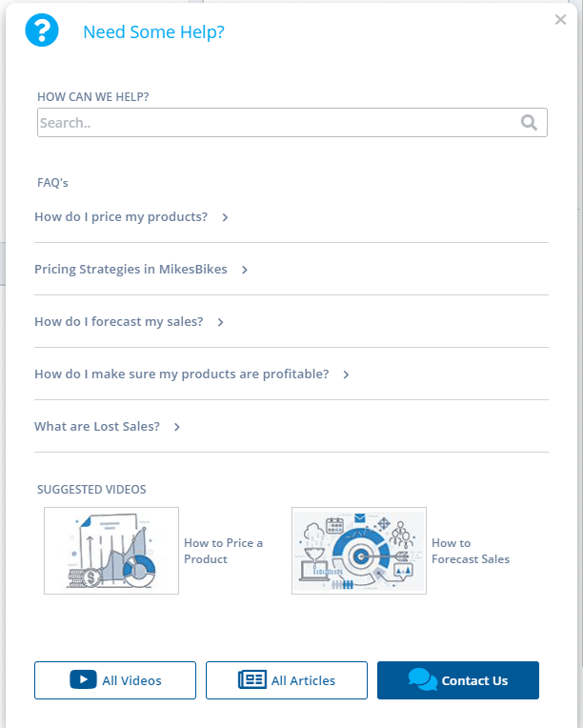
Task: Click the play icon inside All Videos
Action: (x=84, y=679)
